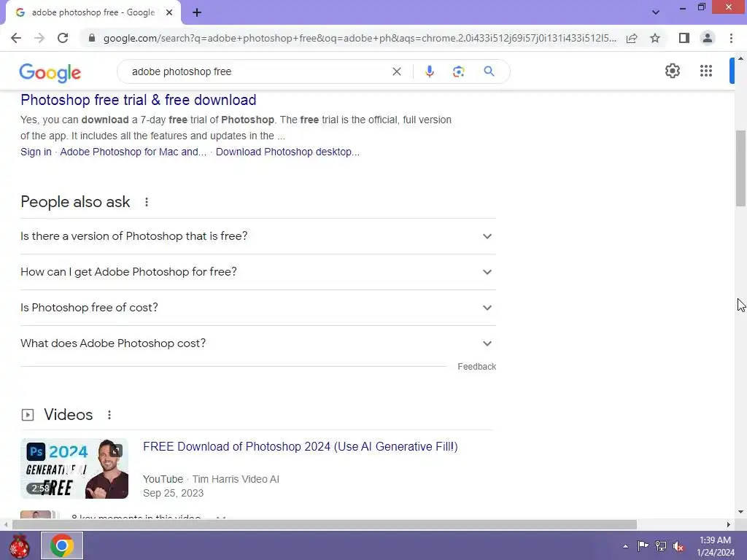Image resolution: width=747 pixels, height=560 pixels.
Task: Click the Chrome icon in the taskbar
Action: [61, 545]
